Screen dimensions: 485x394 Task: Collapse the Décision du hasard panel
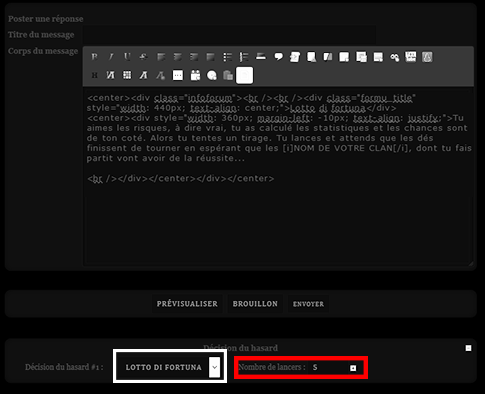[468, 348]
